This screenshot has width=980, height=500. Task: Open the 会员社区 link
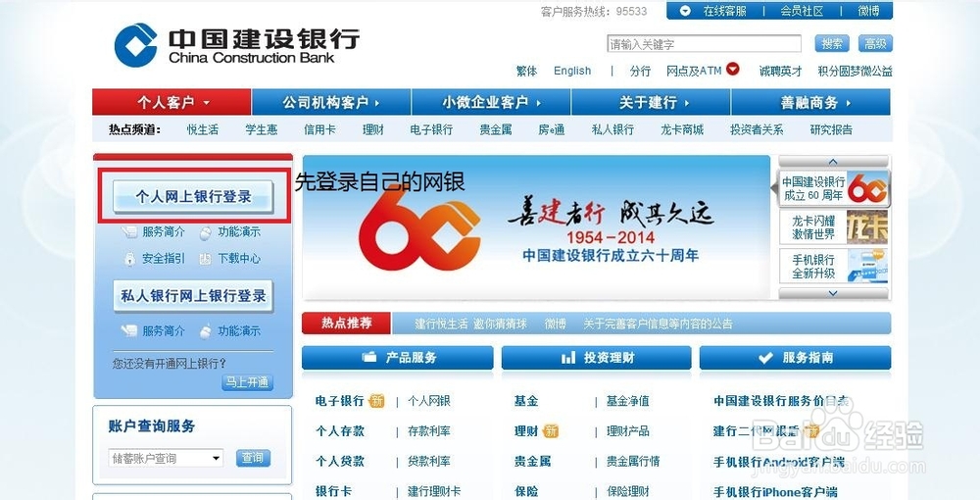pyautogui.click(x=802, y=11)
